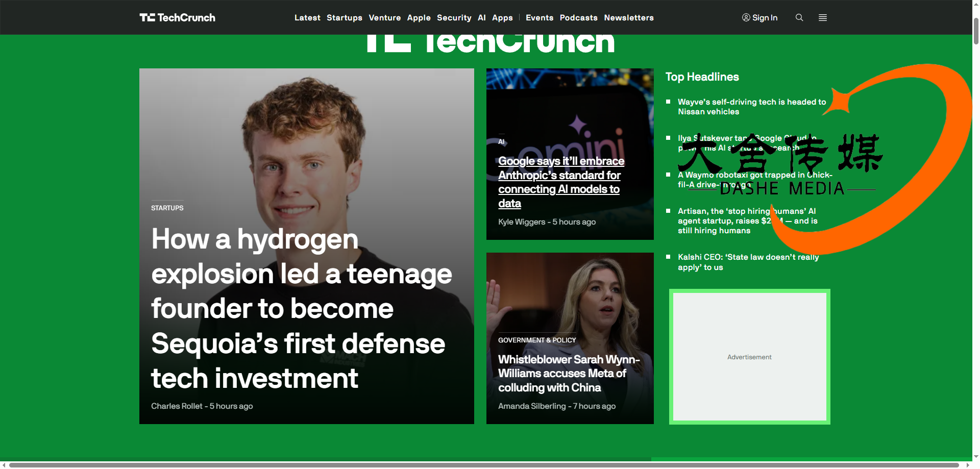Open the Latest nav item
Image resolution: width=980 pixels, height=469 pixels.
(307, 17)
